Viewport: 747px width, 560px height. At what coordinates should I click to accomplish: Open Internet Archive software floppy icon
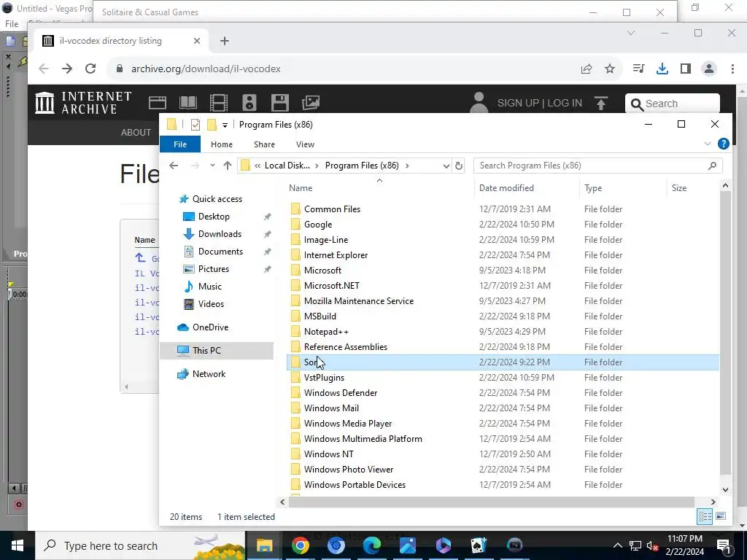[279, 102]
